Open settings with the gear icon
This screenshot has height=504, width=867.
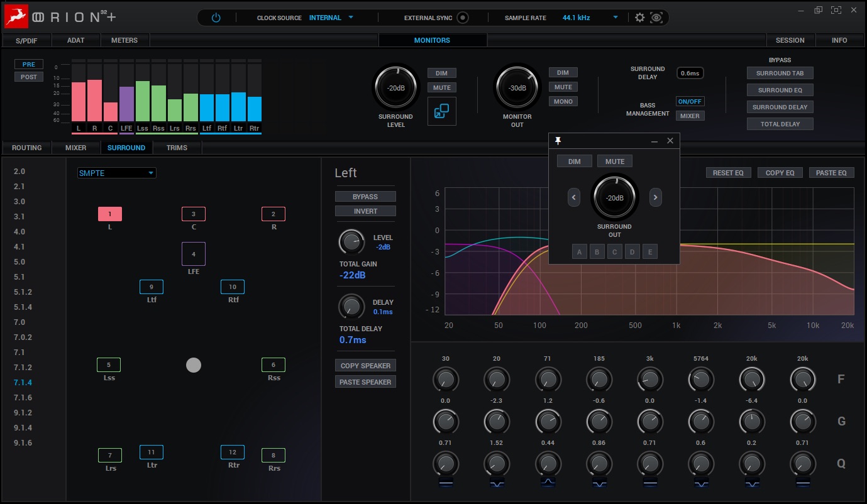tap(639, 18)
